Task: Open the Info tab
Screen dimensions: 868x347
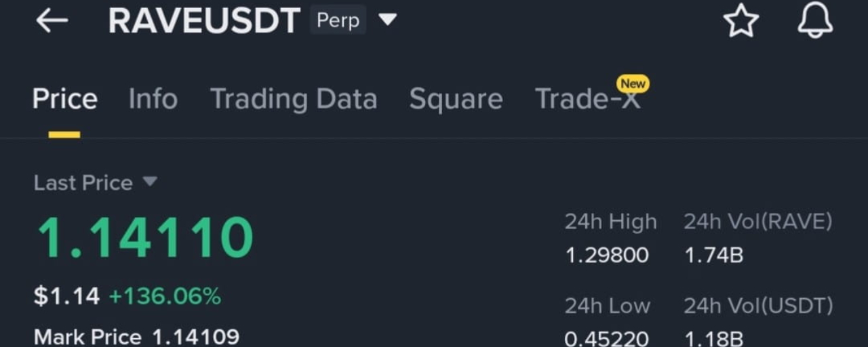Action: pos(153,100)
